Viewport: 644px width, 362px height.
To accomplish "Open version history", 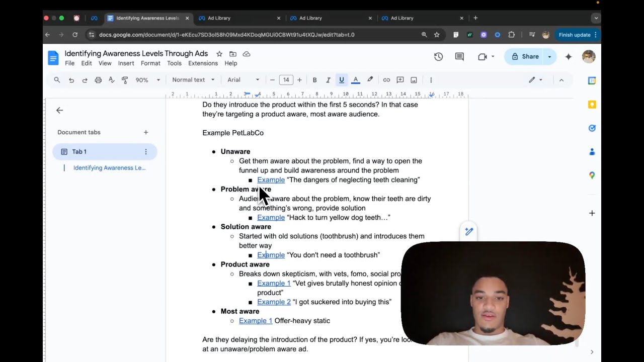I will [438, 57].
